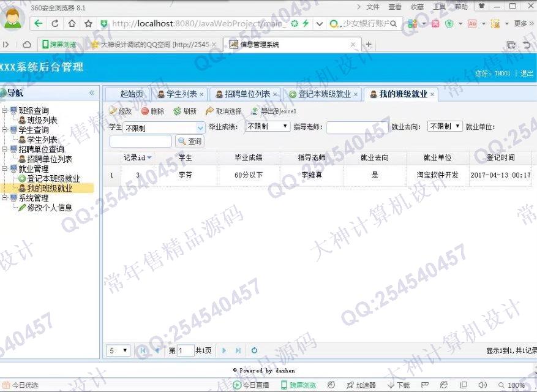Collapse the 系统管理 tree node
The width and height of the screenshot is (537, 392).
pos(4,198)
